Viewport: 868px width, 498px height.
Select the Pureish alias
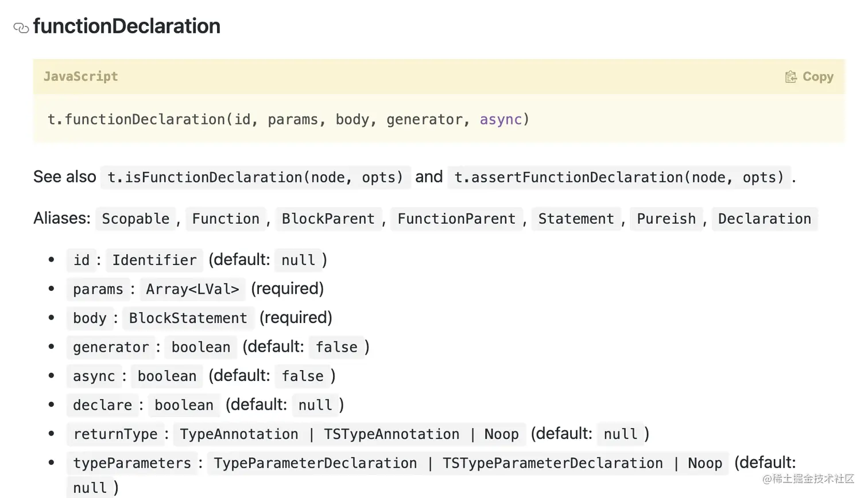(666, 219)
